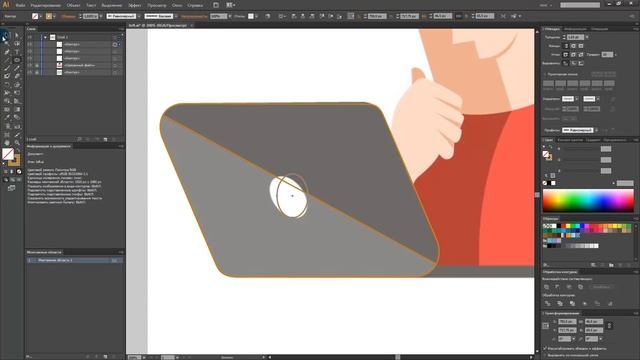This screenshot has height=360, width=640.
Task: Open the variable width profile dropdown
Action: [139, 16]
